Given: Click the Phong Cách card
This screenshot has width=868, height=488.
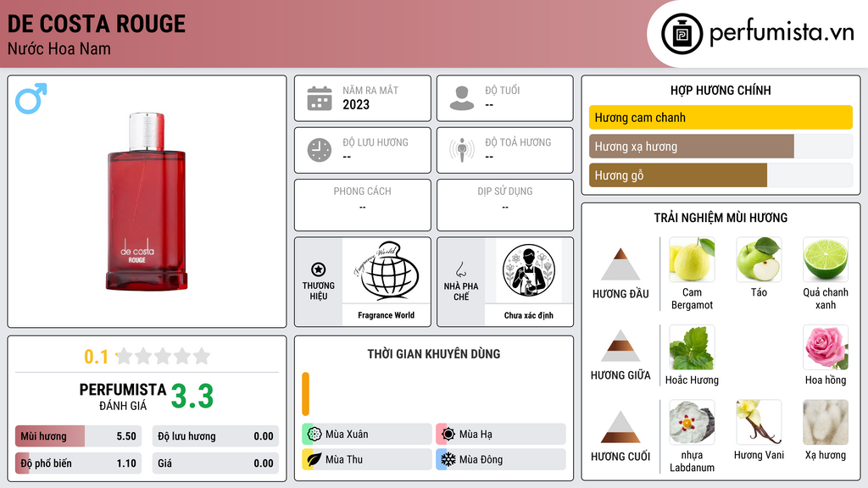Looking at the screenshot, I should pos(363,205).
